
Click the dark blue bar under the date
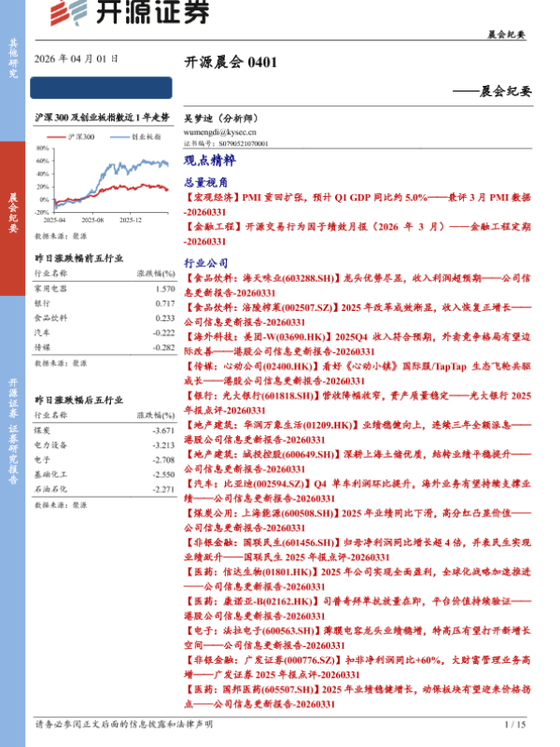point(103,89)
